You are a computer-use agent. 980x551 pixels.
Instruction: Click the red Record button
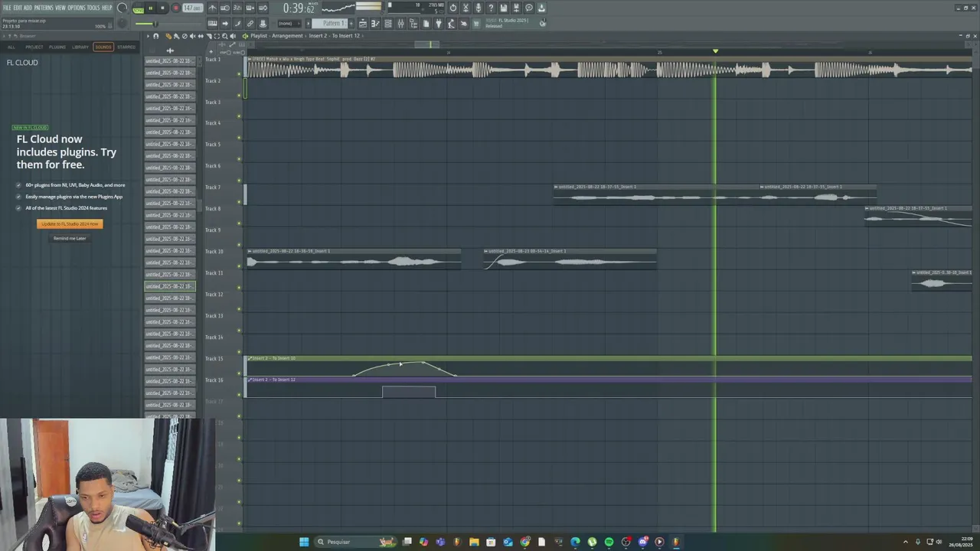pos(176,8)
